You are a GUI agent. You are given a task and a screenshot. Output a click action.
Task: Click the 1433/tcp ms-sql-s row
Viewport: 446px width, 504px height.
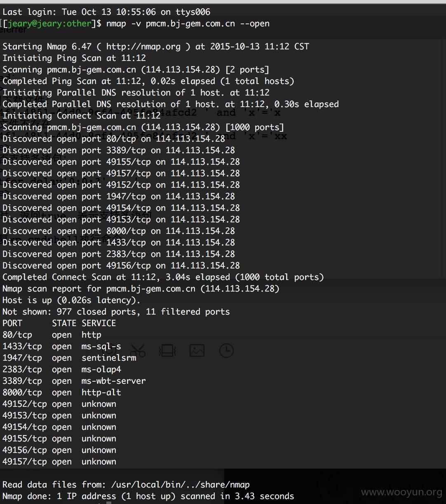point(62,346)
